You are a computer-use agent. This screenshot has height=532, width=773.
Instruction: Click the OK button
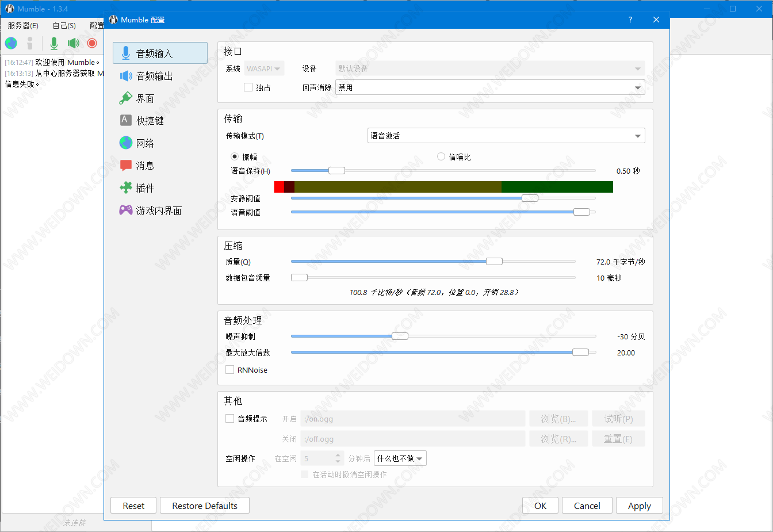point(540,506)
